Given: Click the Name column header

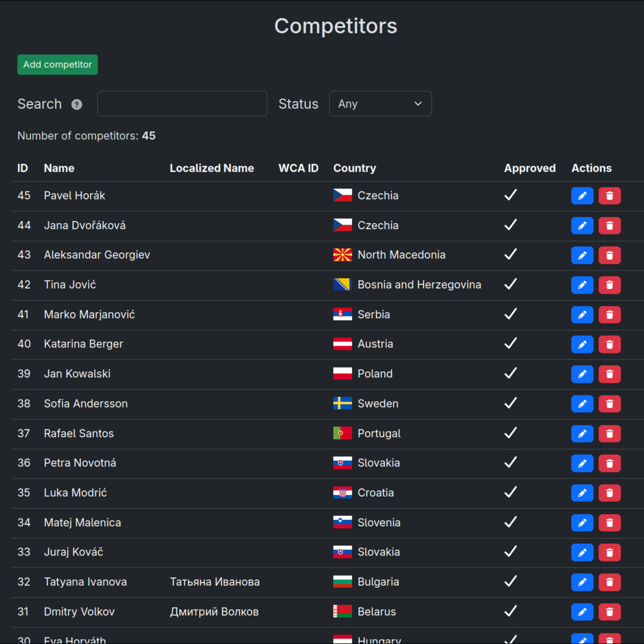Looking at the screenshot, I should (59, 168).
